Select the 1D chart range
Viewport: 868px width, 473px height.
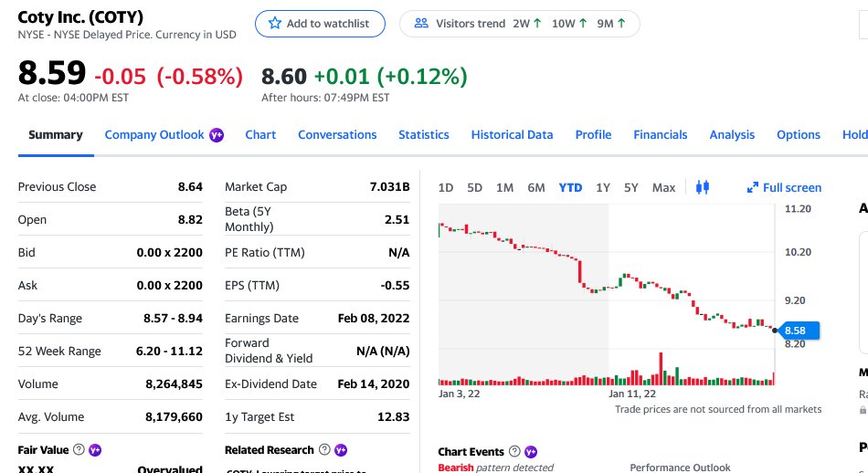(446, 187)
